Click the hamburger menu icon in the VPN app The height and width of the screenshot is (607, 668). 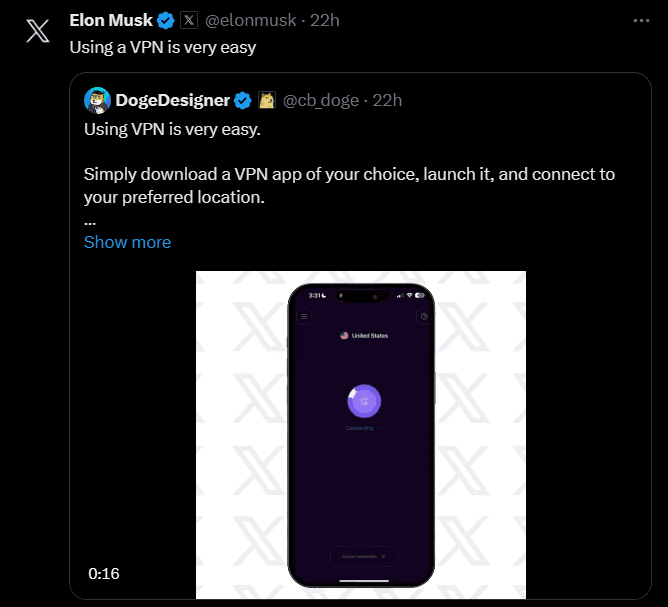[x=304, y=317]
